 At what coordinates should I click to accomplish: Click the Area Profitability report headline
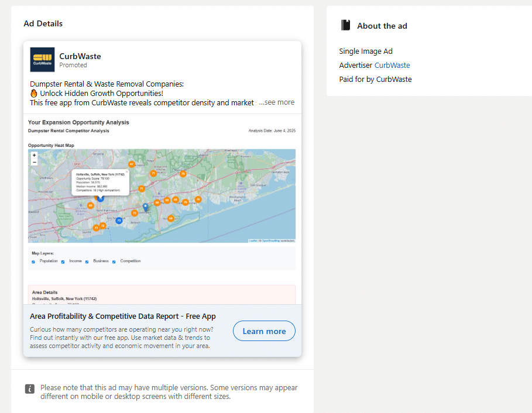click(x=123, y=316)
